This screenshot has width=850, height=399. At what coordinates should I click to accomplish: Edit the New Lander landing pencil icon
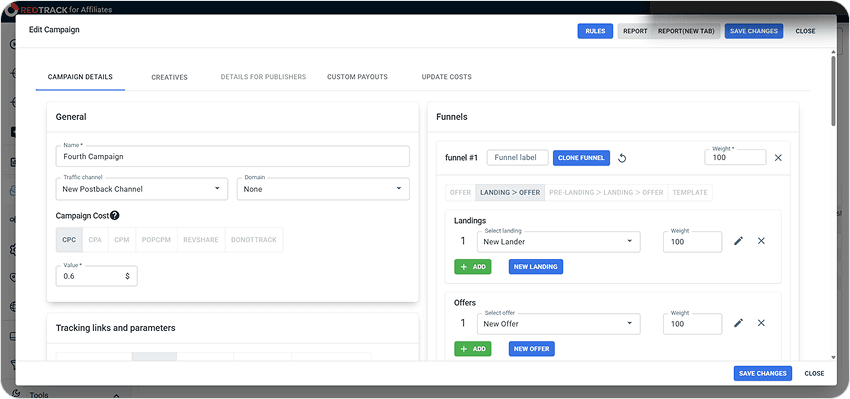point(738,241)
